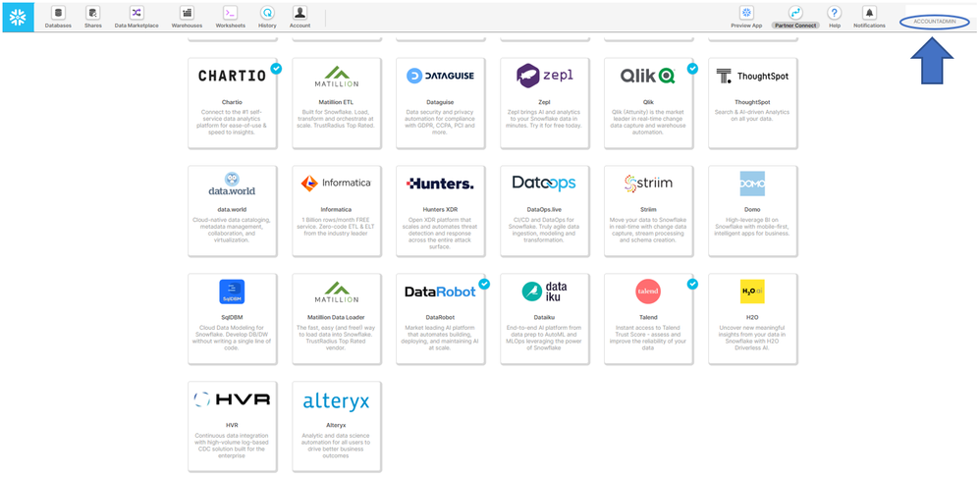Open the Worksheets icon
This screenshot has width=980, height=477.
click(x=230, y=13)
